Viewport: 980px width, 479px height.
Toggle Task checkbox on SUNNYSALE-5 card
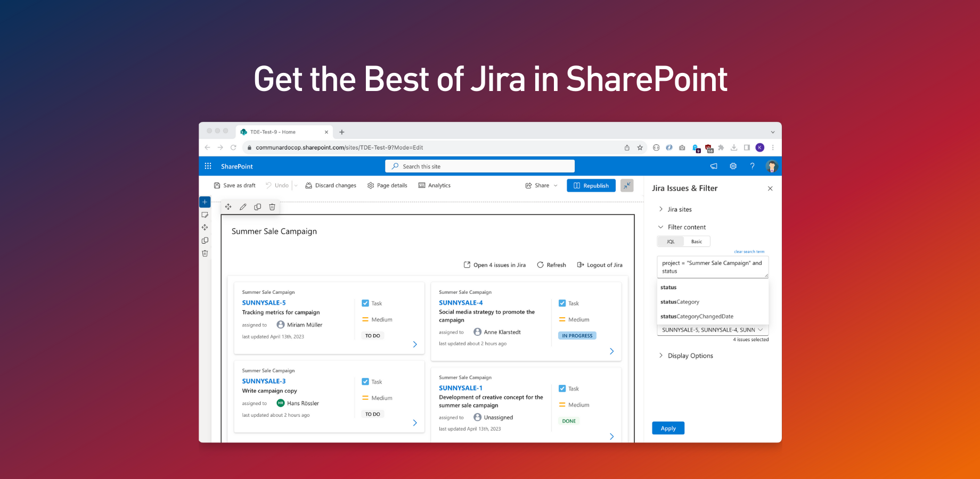365,303
